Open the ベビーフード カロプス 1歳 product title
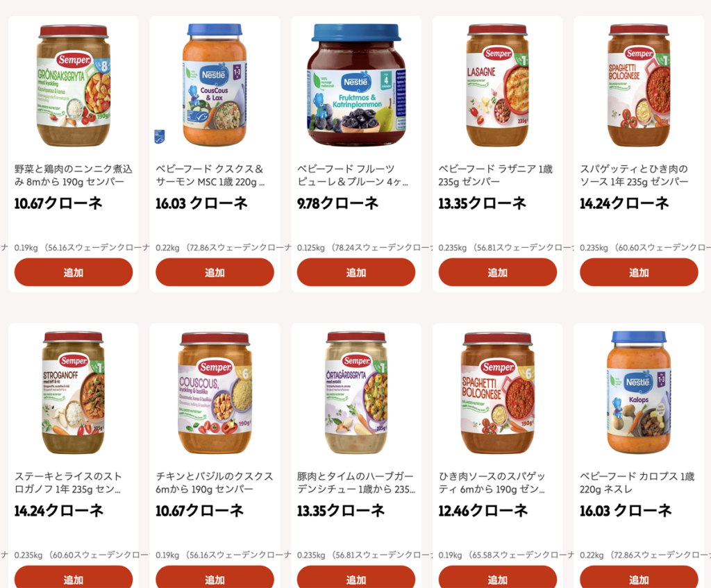 pos(637,482)
